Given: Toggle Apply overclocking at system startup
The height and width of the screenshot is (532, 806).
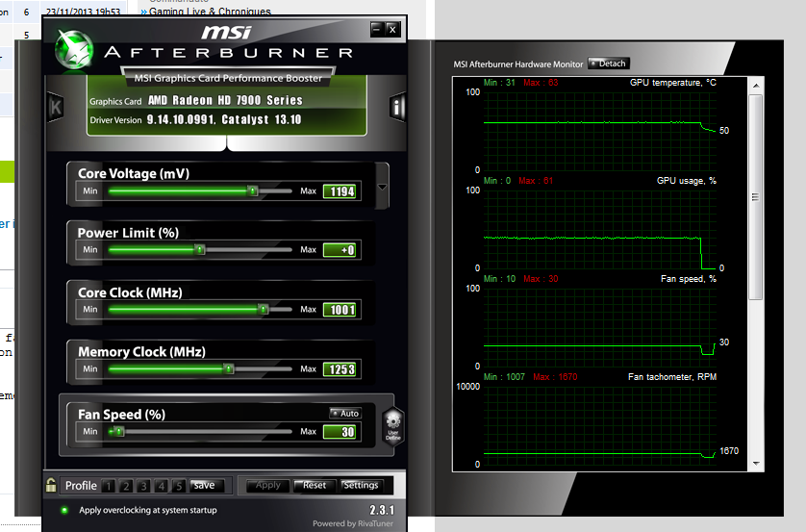Looking at the screenshot, I should [x=64, y=510].
